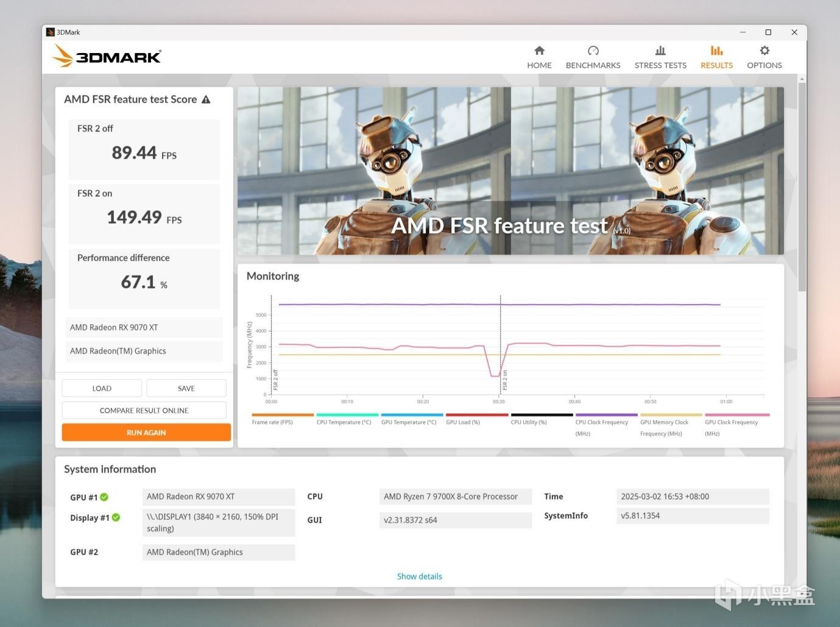Open the STRESS TESTS chart icon
Screen dimensions: 840x627
point(660,51)
